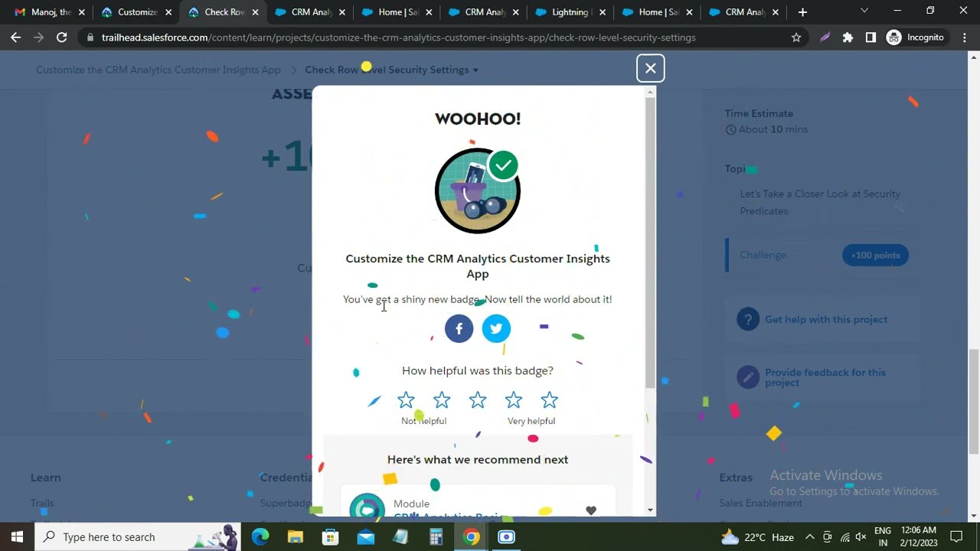Rate badge four stars
The width and height of the screenshot is (980, 551).
(514, 399)
